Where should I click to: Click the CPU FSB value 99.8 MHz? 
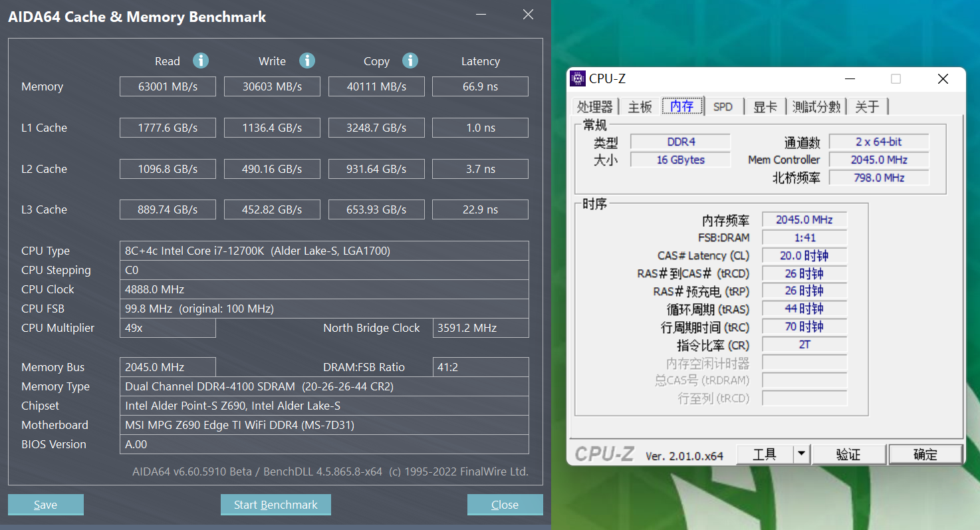click(x=324, y=309)
